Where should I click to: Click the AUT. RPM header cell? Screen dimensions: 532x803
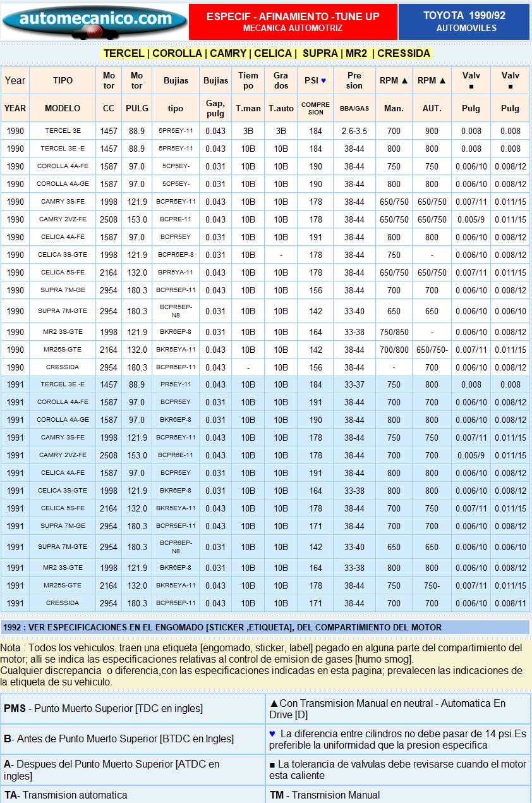(432, 108)
